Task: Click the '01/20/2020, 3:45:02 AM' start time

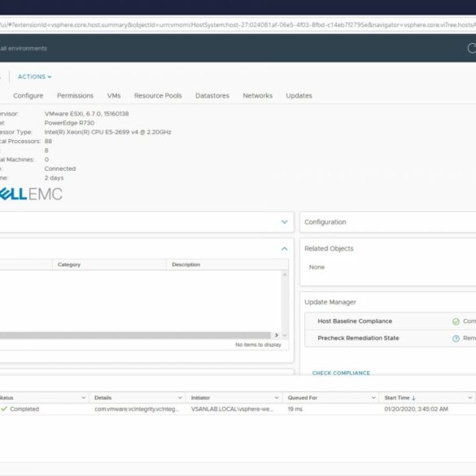Action: coord(416,409)
